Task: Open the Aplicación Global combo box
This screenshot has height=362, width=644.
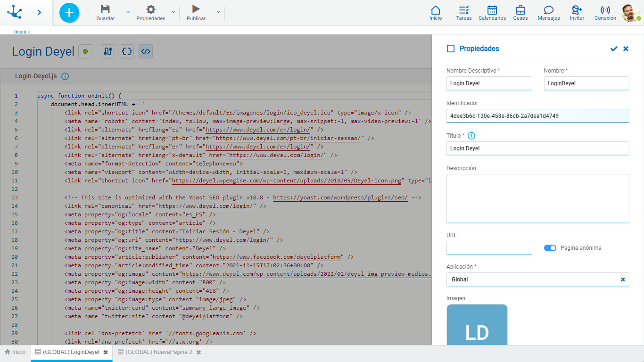Action: (538, 280)
